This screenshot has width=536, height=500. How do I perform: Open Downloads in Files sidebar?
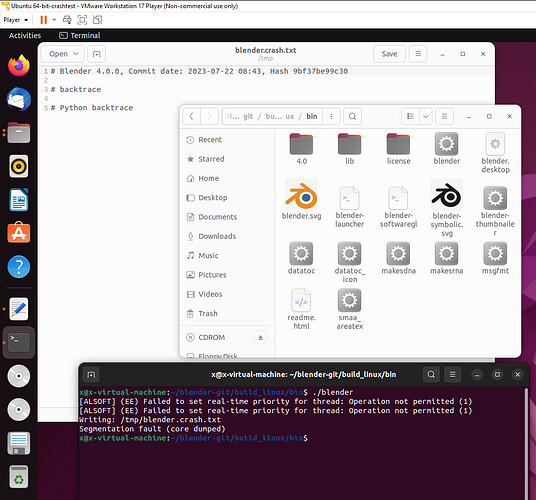[x=227, y=236]
